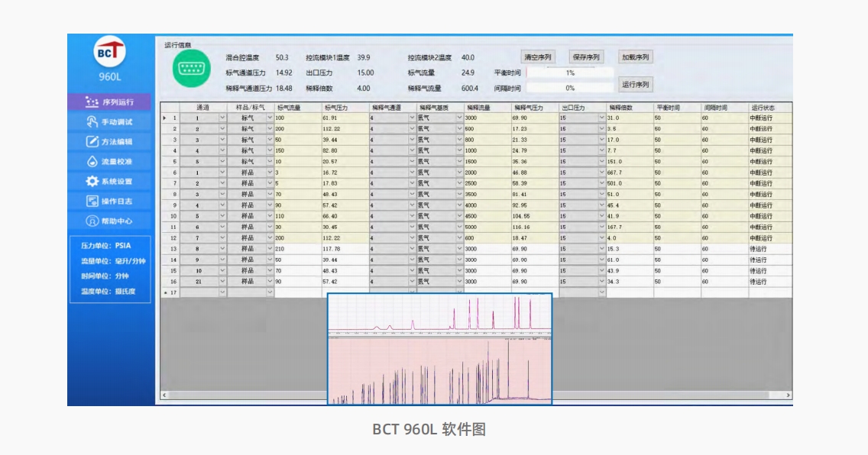Click the 稀释倍数 cell 151.0

pyautogui.click(x=630, y=161)
